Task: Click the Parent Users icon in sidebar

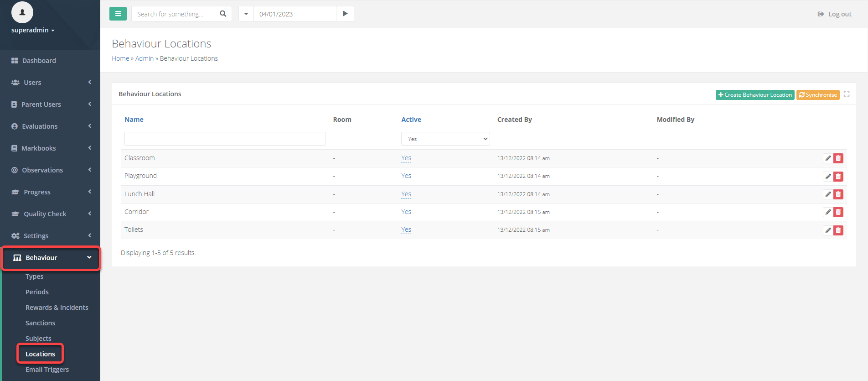Action: 14,104
